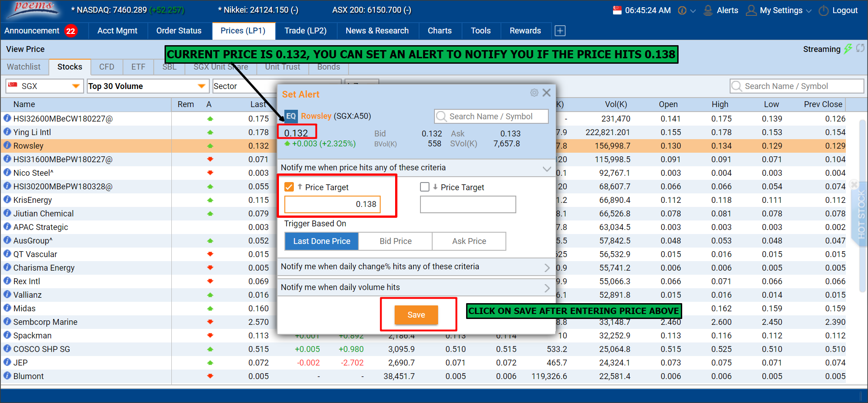Viewport: 868px width, 403px height.
Task: Click info icon for APAC Strategic
Action: pyautogui.click(x=7, y=227)
